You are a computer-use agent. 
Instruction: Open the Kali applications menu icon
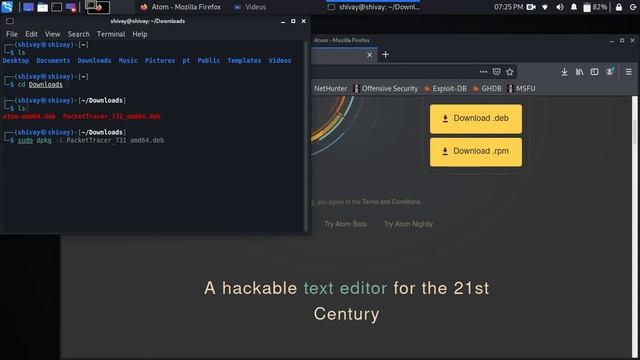[x=7, y=7]
